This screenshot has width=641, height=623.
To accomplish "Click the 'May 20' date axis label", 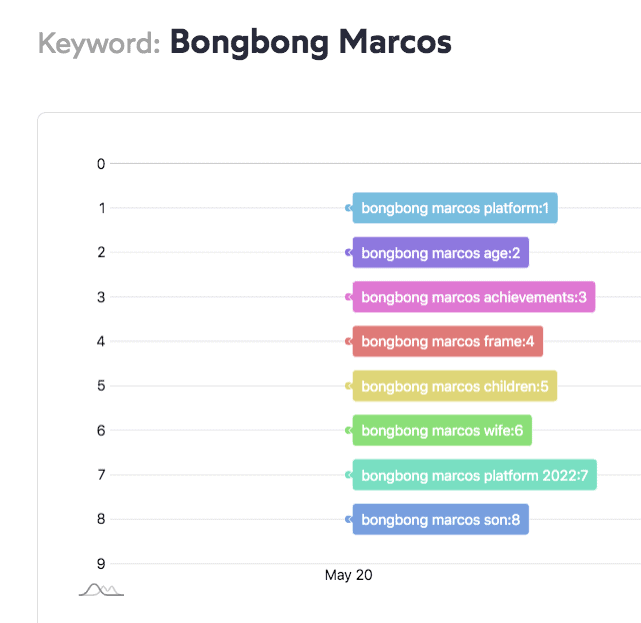I will point(348,575).
